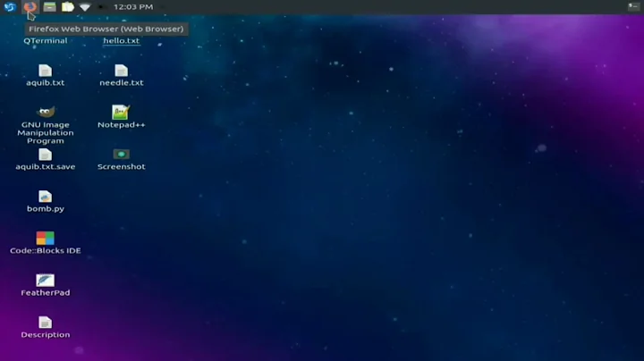Image resolution: width=644 pixels, height=361 pixels.
Task: Select the Code::Blocks IDE icon
Action: tap(45, 239)
